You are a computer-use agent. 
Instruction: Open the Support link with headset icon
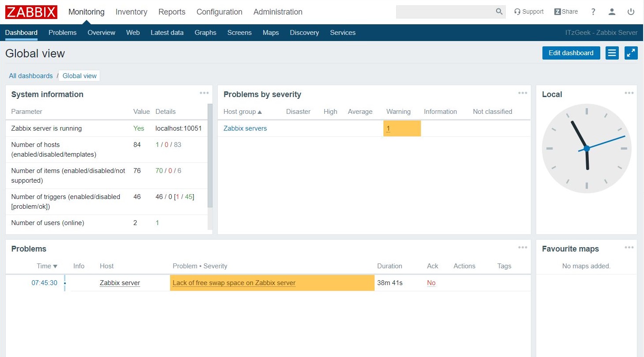[x=529, y=12]
